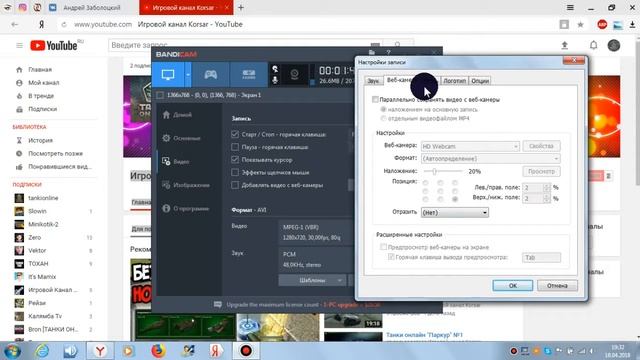Open the Шаблоны dropdown in Bandicam
This screenshot has height=360, width=640.
(312, 280)
